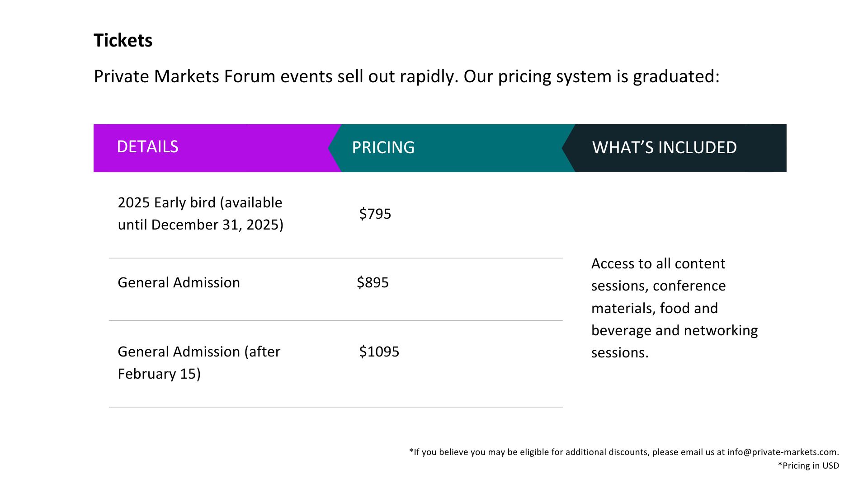Click the phrase "pricing system is graduated"

point(609,76)
